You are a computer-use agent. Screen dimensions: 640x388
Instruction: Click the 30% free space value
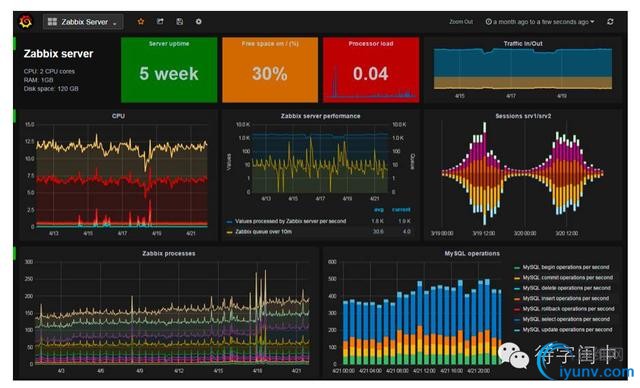270,74
